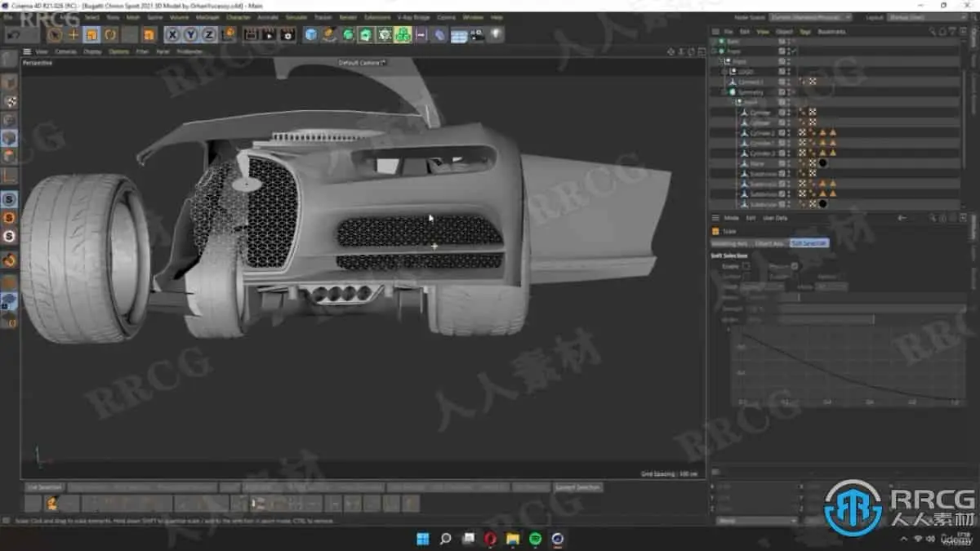Add a Cube primitive object
Image resolution: width=980 pixels, height=551 pixels.
coord(311,34)
